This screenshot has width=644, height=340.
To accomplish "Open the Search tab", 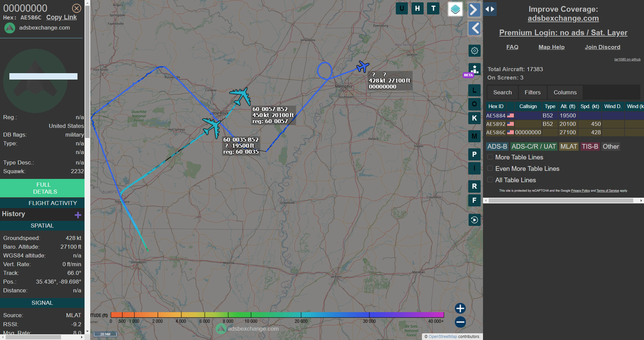I will click(x=502, y=92).
